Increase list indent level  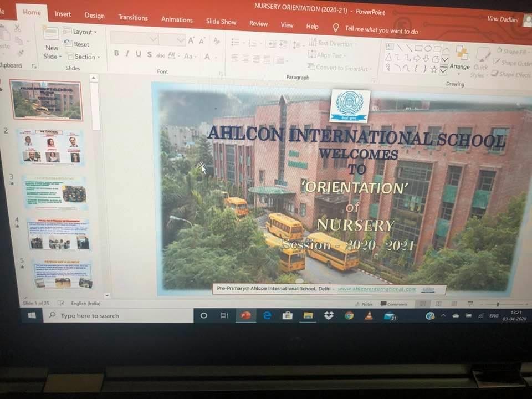click(x=283, y=44)
